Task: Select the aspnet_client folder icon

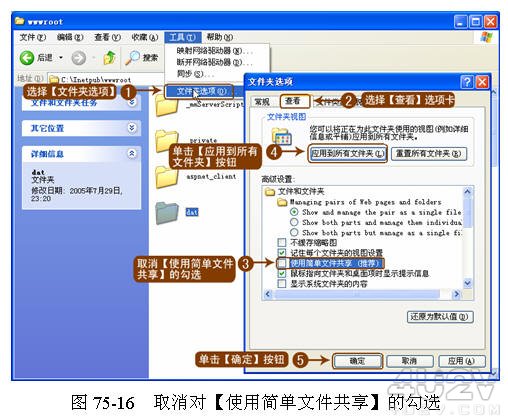Action: click(x=167, y=177)
